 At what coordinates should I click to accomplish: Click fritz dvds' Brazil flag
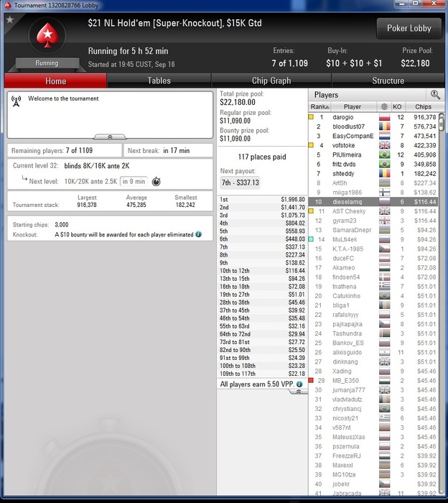pos(384,165)
